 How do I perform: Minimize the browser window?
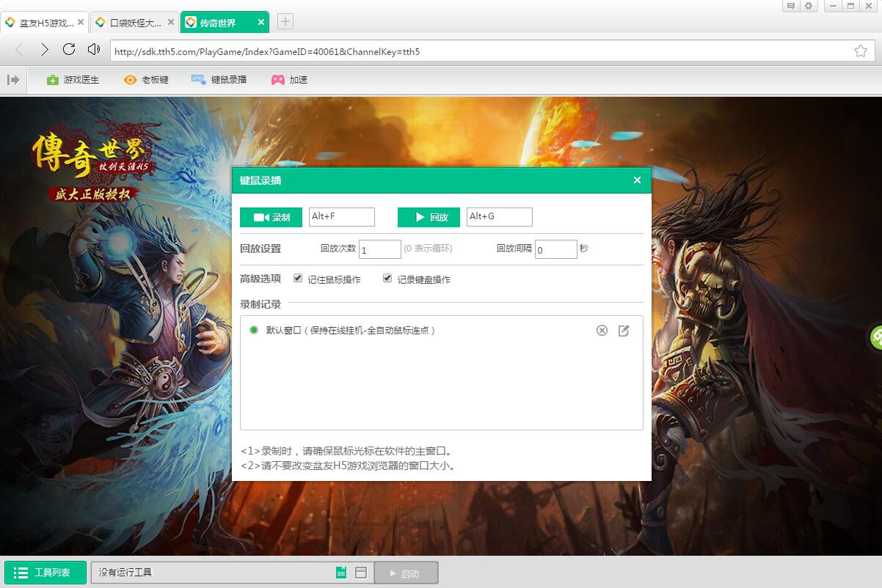[833, 6]
